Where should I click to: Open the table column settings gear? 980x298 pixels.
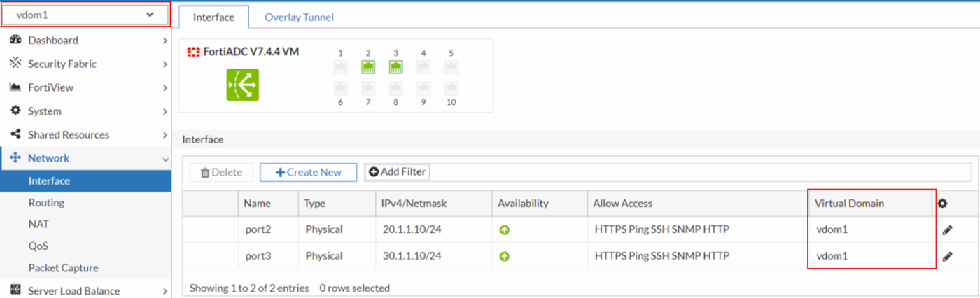point(943,204)
